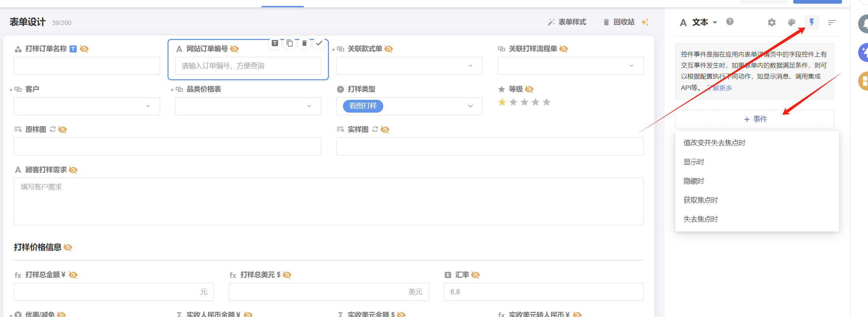The width and height of the screenshot is (868, 317).
Task: Open the style palette icon in right panel
Action: tap(791, 22)
